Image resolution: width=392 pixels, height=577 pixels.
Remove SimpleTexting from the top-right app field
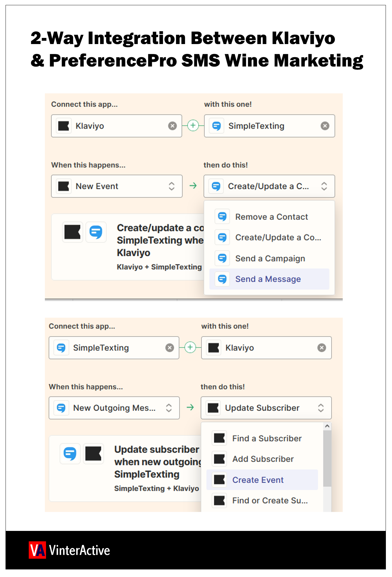point(325,126)
